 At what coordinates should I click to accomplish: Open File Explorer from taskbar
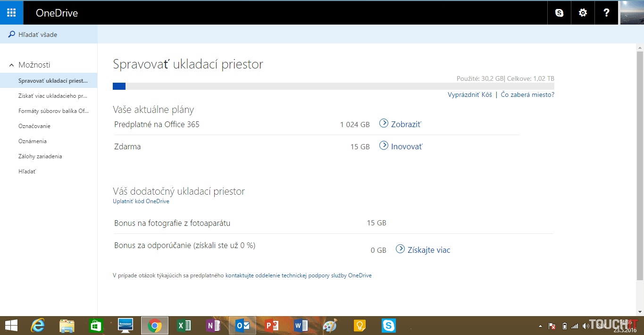tap(67, 326)
